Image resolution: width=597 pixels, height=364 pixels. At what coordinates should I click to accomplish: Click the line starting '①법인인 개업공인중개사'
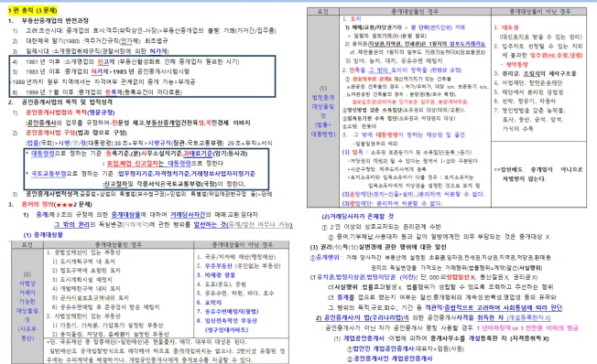tap(405, 348)
